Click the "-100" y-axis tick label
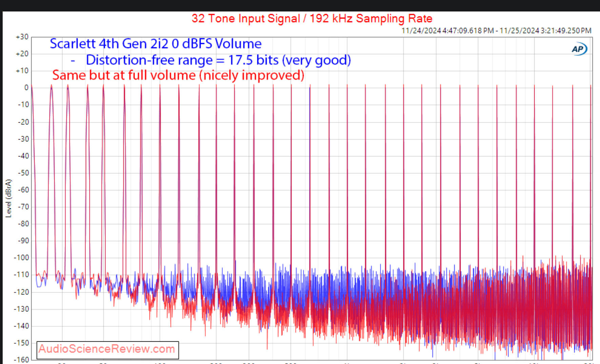Viewport: 600px width, 364px height. point(21,258)
